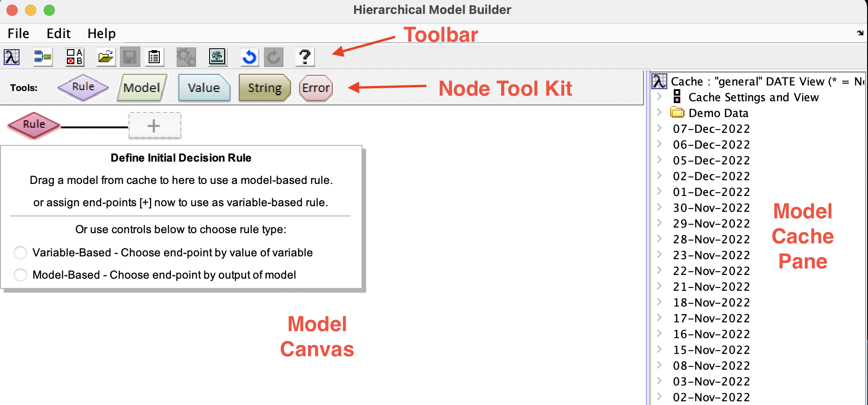Click the lambda icon in the cache pane header
The width and height of the screenshot is (868, 405).
tap(659, 81)
